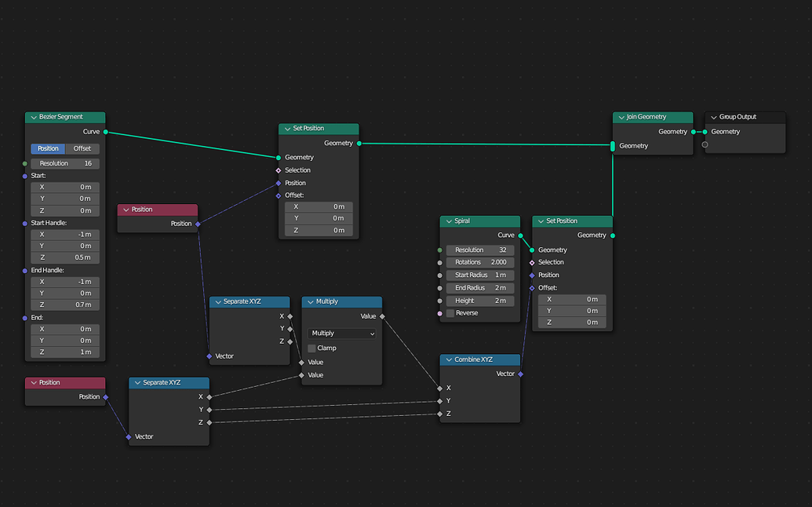
Task: Collapse the Combine XYZ node
Action: [449, 360]
